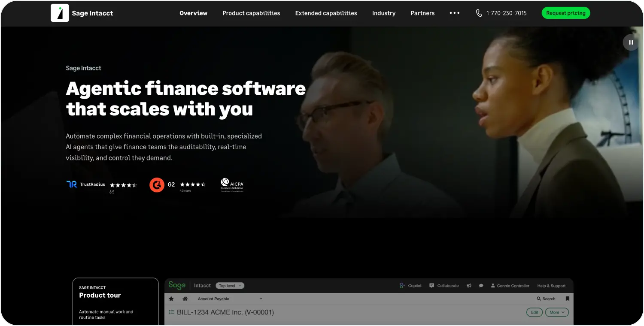Open the Industry menu
Viewport: 644px width, 326px height.
tap(384, 13)
